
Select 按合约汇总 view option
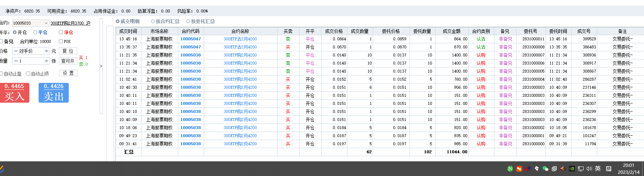point(165,21)
